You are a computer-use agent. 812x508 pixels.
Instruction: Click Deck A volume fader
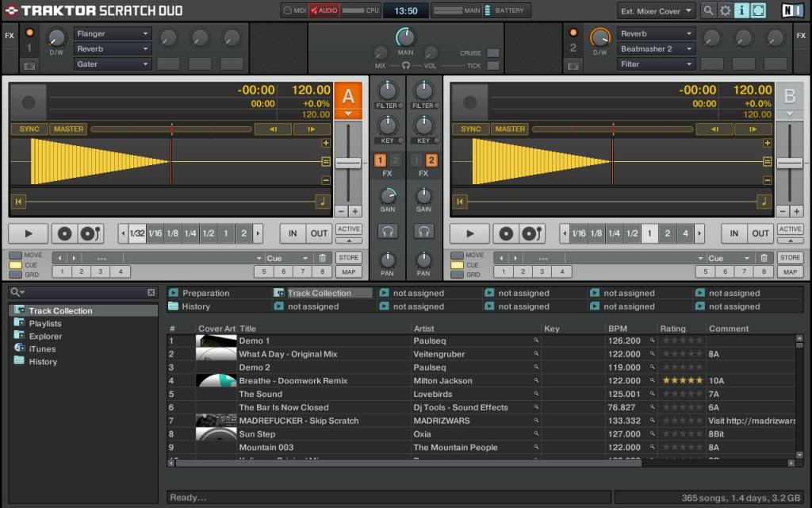pyautogui.click(x=348, y=163)
